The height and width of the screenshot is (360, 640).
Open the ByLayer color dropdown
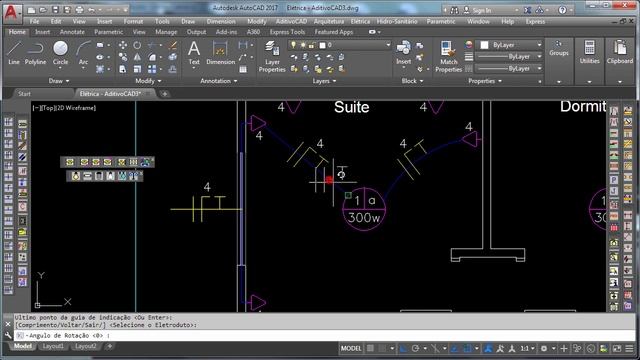click(511, 45)
